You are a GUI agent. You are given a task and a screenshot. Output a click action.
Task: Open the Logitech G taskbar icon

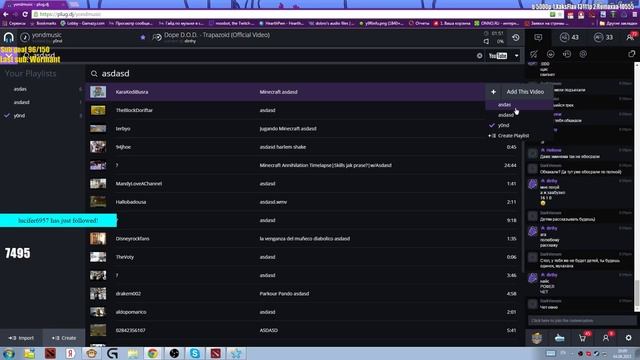pos(112,353)
